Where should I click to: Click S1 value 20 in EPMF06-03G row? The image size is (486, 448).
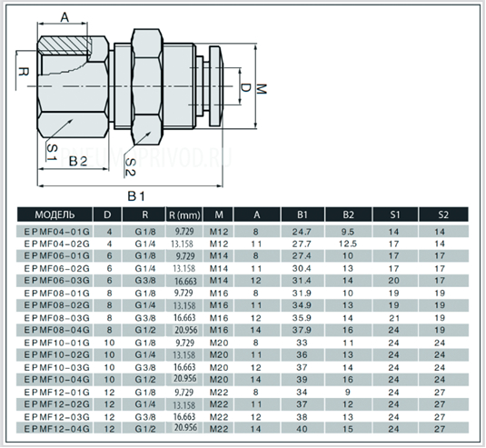click(x=393, y=281)
